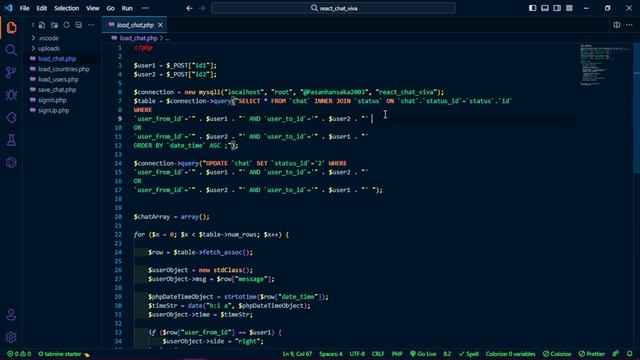Show more menu bar items
The height and width of the screenshot is (360, 640).
click(145, 8)
